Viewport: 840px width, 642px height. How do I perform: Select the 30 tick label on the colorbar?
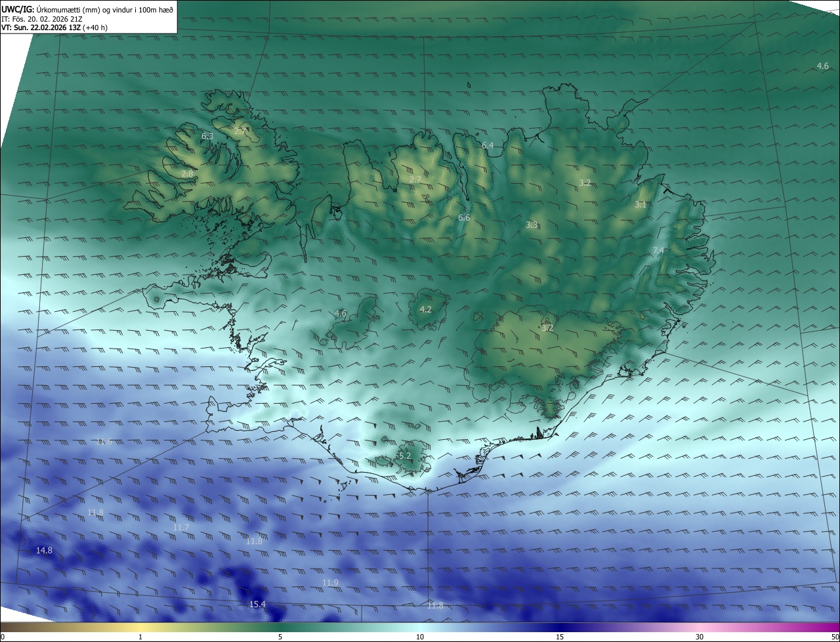click(700, 637)
